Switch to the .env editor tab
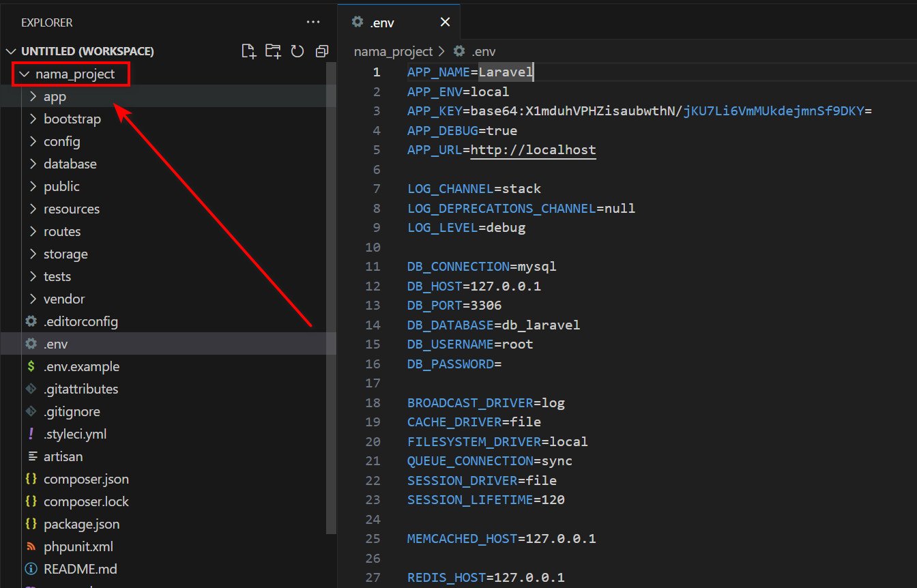The image size is (917, 588). 399,22
